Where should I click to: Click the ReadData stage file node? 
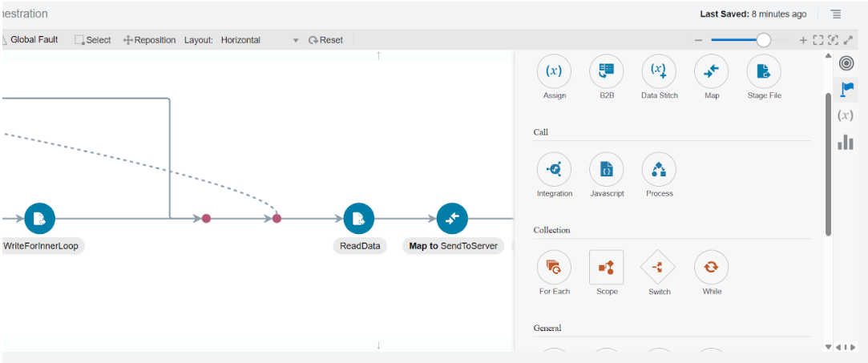tap(359, 218)
